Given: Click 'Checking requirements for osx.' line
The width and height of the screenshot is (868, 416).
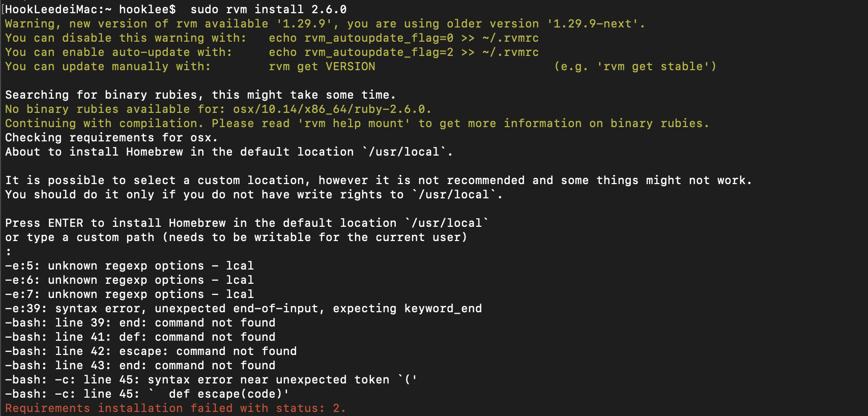Looking at the screenshot, I should tap(111, 137).
